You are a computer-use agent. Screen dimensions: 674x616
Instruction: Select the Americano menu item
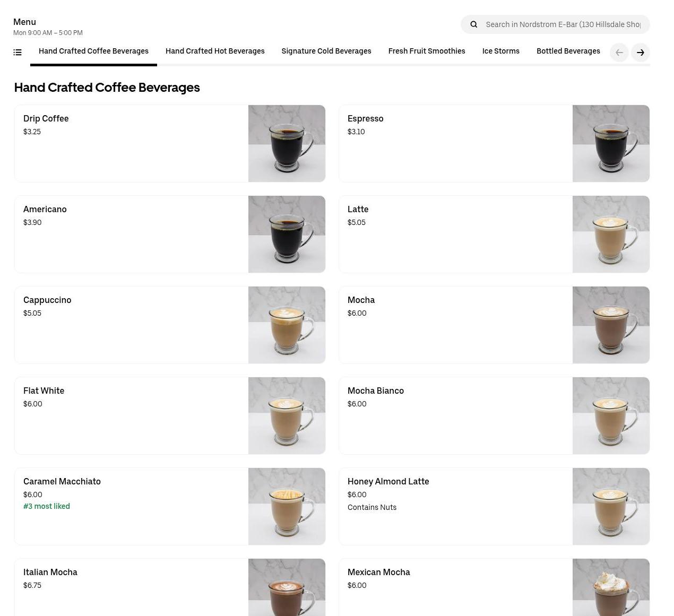pyautogui.click(x=45, y=210)
